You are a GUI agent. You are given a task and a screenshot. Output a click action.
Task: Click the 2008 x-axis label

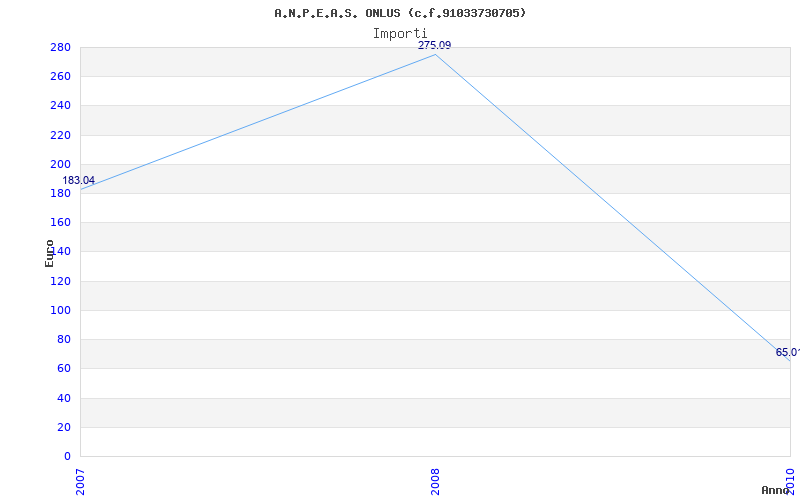435,482
